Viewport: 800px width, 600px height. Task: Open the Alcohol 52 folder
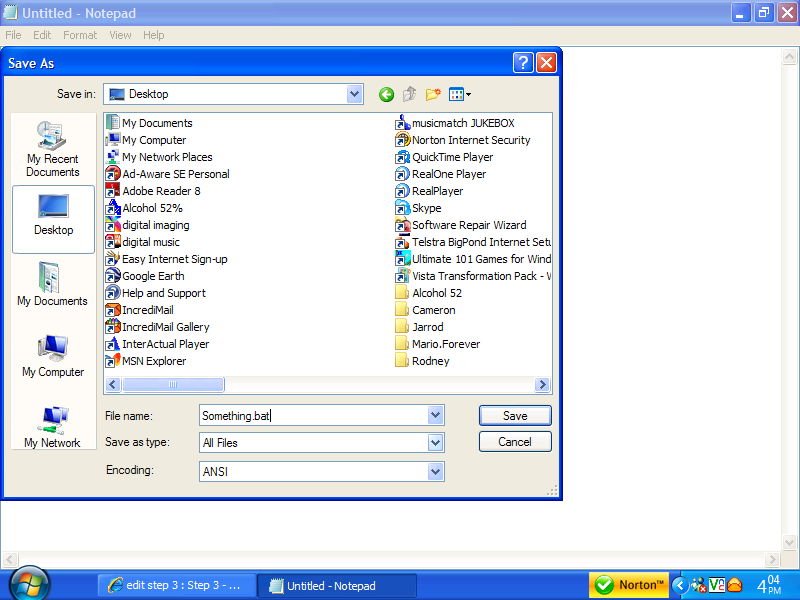[x=429, y=293]
